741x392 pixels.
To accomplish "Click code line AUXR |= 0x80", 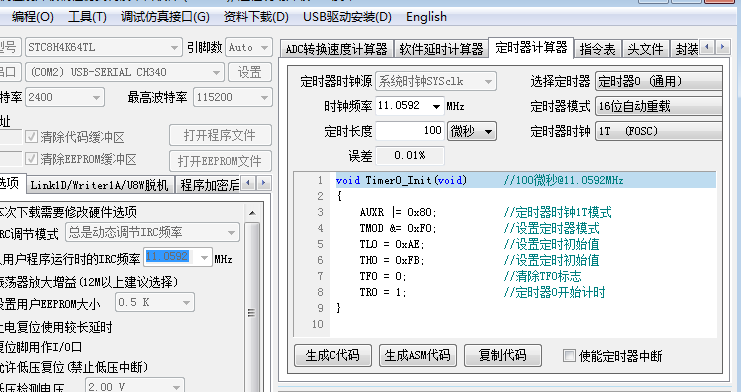I will click(398, 212).
